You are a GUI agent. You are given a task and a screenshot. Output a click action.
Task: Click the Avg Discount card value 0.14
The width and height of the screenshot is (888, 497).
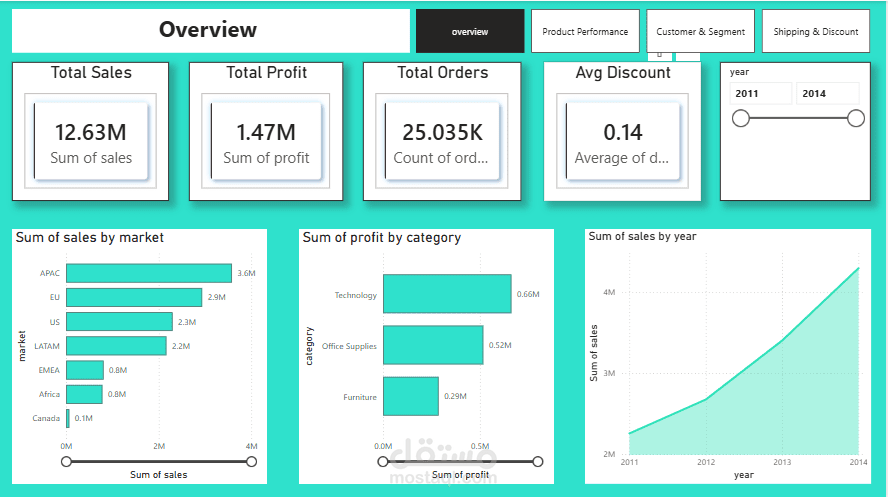[x=623, y=132]
